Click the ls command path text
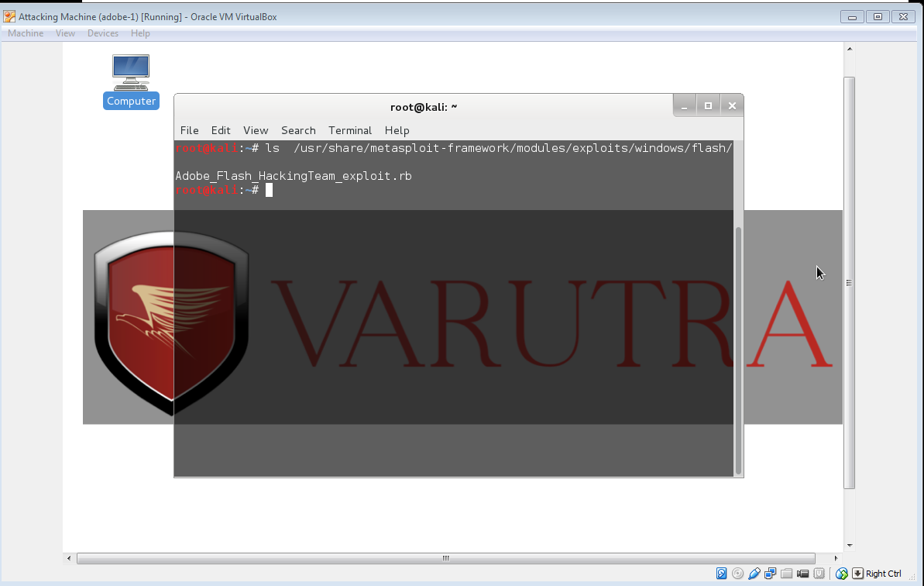This screenshot has height=586, width=924. 513,148
